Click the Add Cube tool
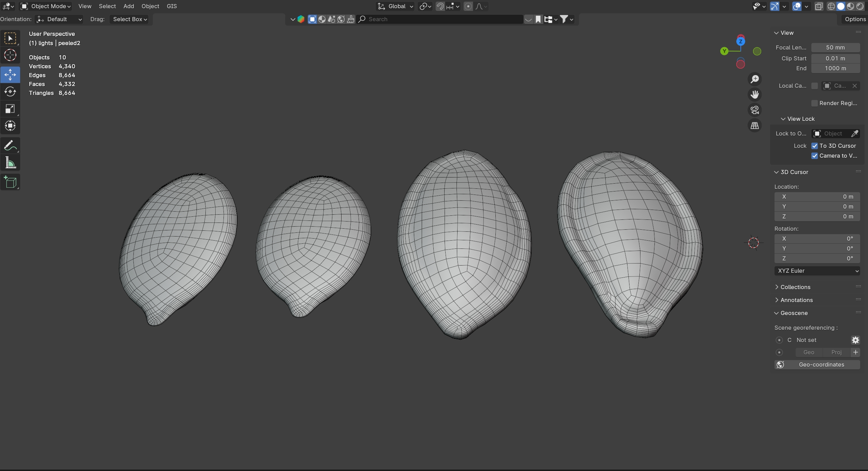Screen dimensions: 868x471 click(x=10, y=182)
